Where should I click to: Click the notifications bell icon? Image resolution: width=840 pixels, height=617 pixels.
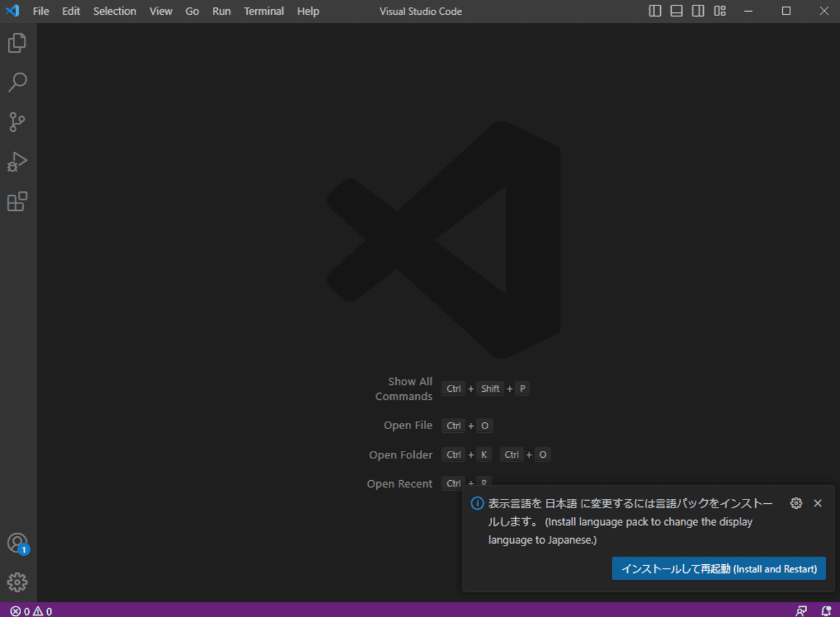click(x=826, y=611)
